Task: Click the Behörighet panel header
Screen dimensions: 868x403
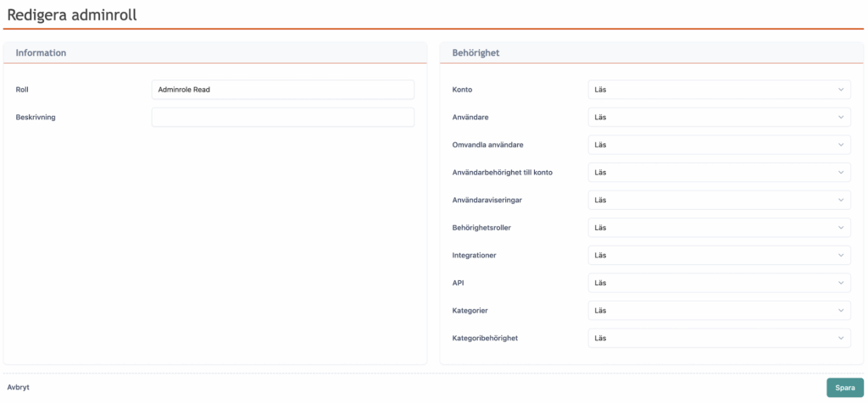Action: coord(476,52)
